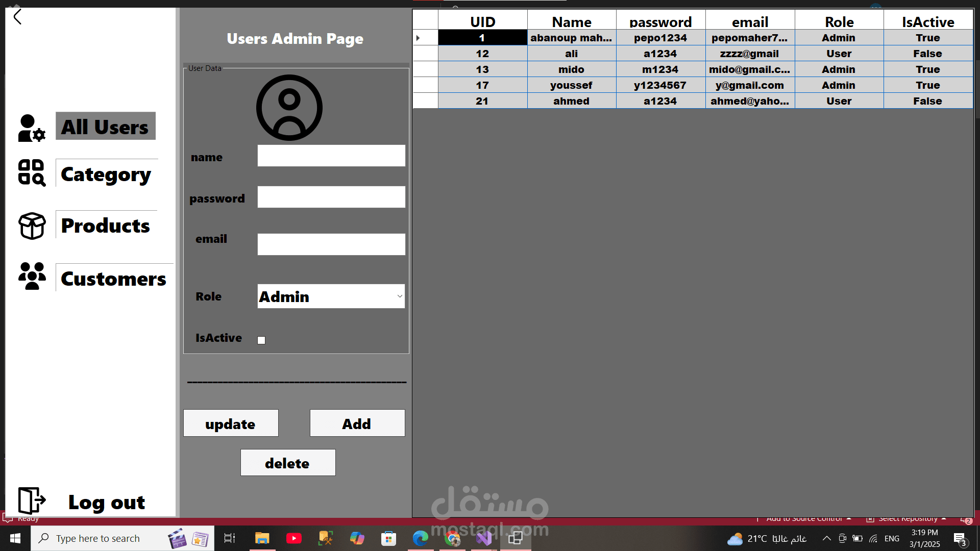Select the name cell 'youssef'
This screenshot has height=551, width=980.
click(x=572, y=85)
